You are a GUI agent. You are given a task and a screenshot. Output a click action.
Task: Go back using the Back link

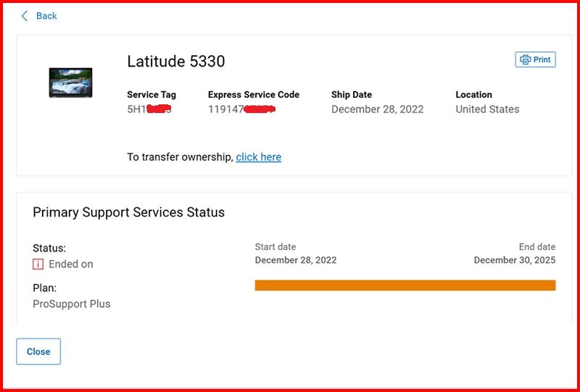click(46, 16)
